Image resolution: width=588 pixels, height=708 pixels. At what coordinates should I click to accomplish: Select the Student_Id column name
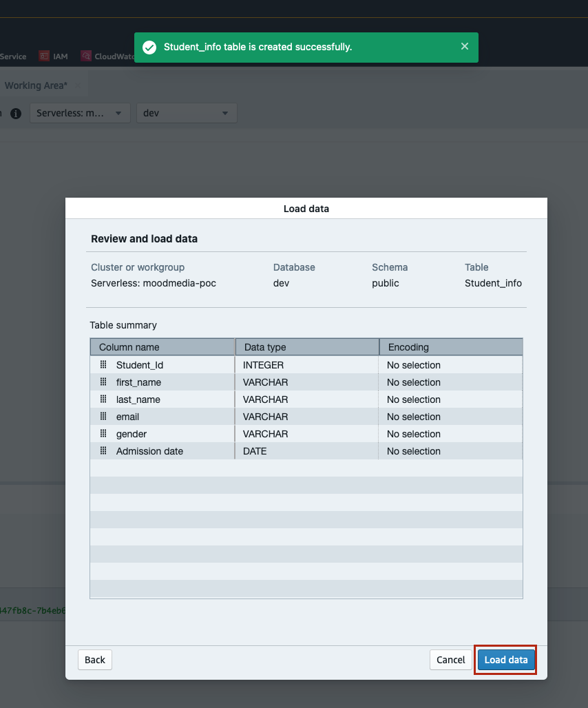140,365
